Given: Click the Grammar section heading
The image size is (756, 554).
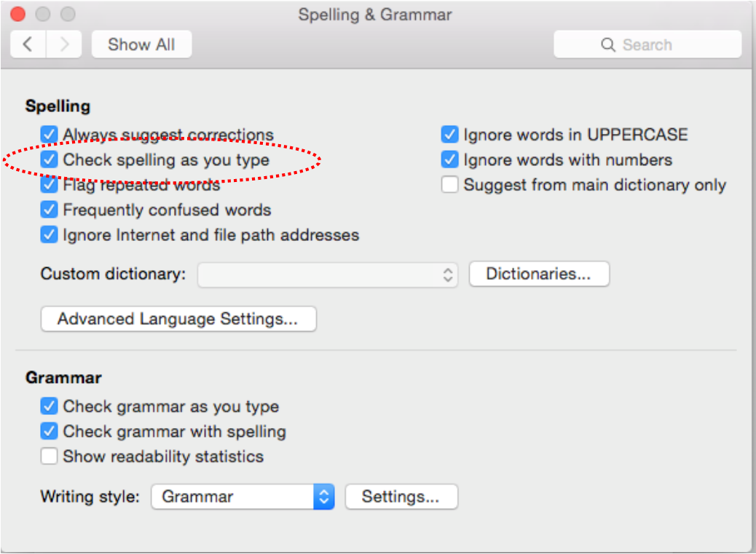Looking at the screenshot, I should [63, 378].
